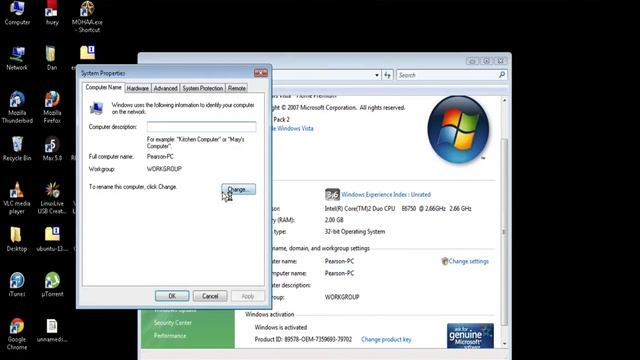Open the ubuntu-13 archive icon
The width and height of the screenshot is (640, 360).
coord(52,239)
